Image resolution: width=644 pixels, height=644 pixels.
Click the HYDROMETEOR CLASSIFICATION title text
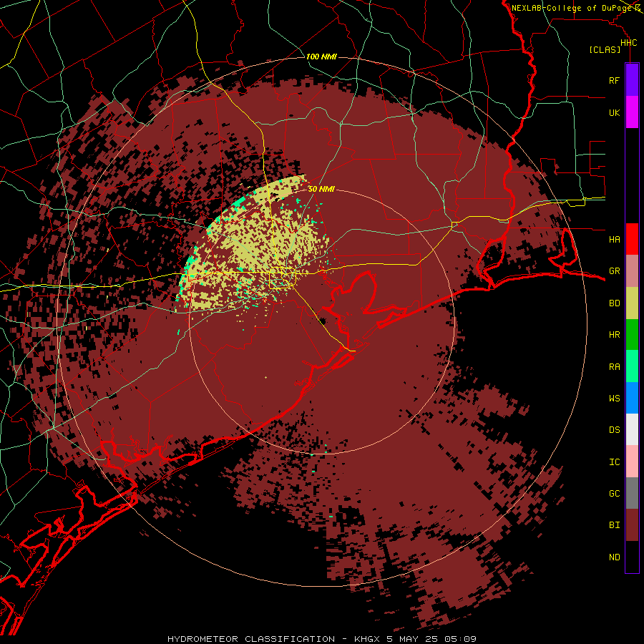coord(251,639)
